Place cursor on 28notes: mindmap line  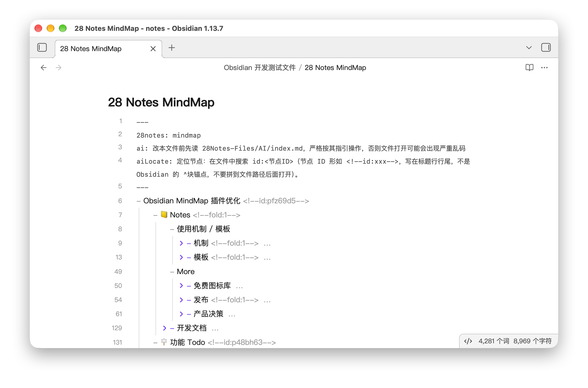[169, 135]
